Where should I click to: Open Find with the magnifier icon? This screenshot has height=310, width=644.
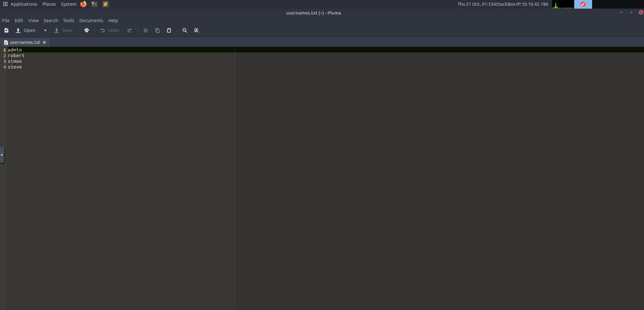click(185, 31)
